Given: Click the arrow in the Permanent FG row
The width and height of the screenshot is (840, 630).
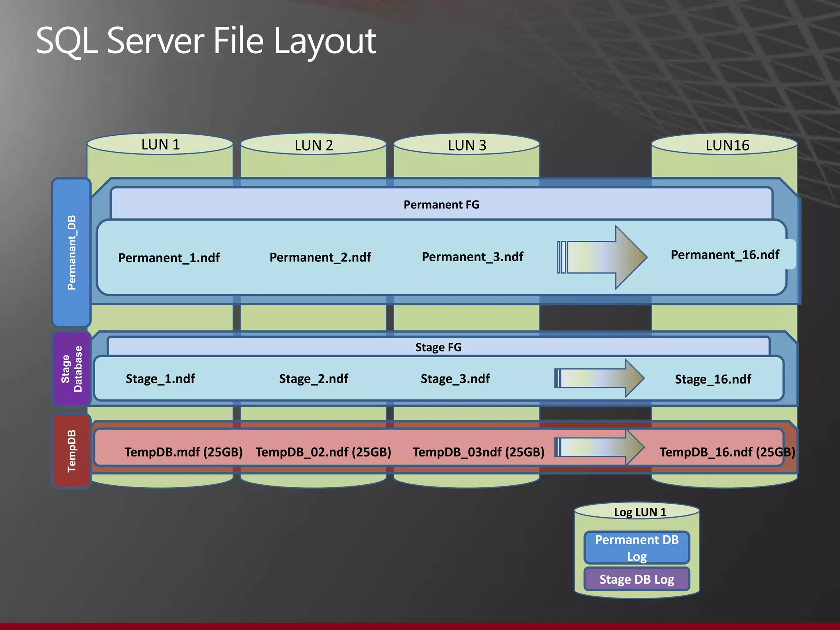Looking at the screenshot, I should click(x=603, y=257).
